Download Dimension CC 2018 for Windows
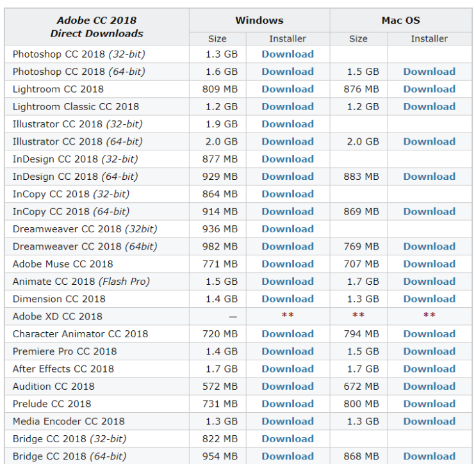Screen dimensions: 476x464 click(x=288, y=299)
